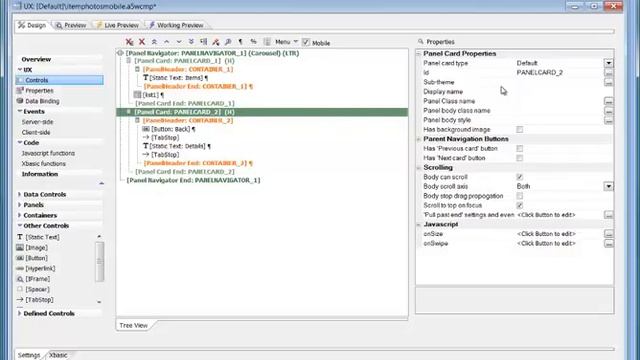Select Xbasic functions in the sidebar
The height and width of the screenshot is (360, 640).
tap(44, 164)
